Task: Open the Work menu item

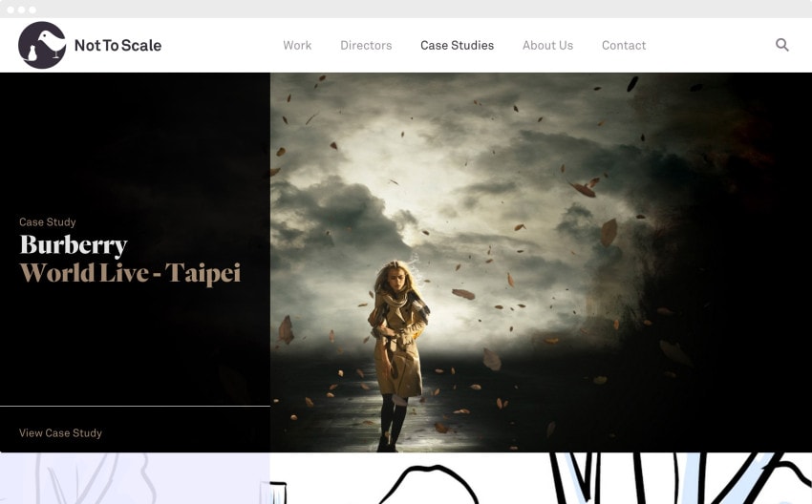Action: (x=297, y=46)
